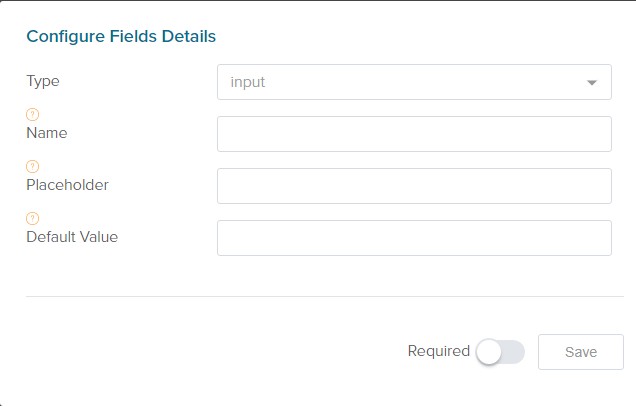
Task: Click the Configure Fields Details heading
Action: click(121, 36)
